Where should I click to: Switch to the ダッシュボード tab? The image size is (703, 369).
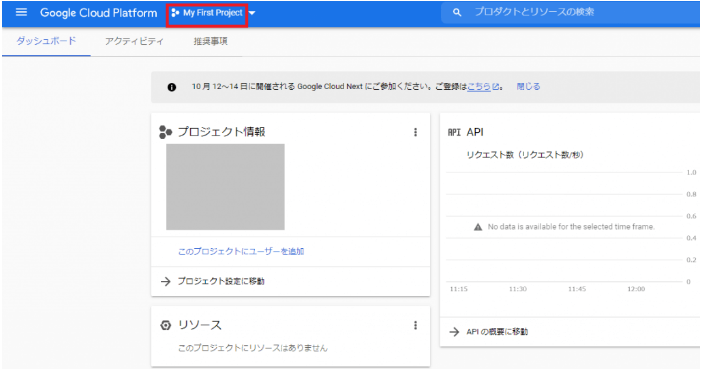tap(46, 41)
